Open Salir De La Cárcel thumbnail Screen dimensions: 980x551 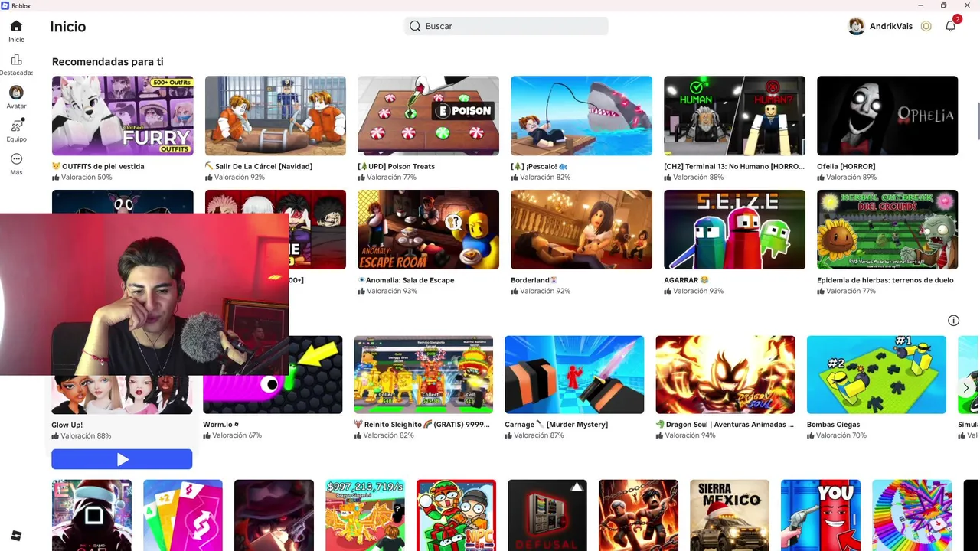click(x=276, y=116)
